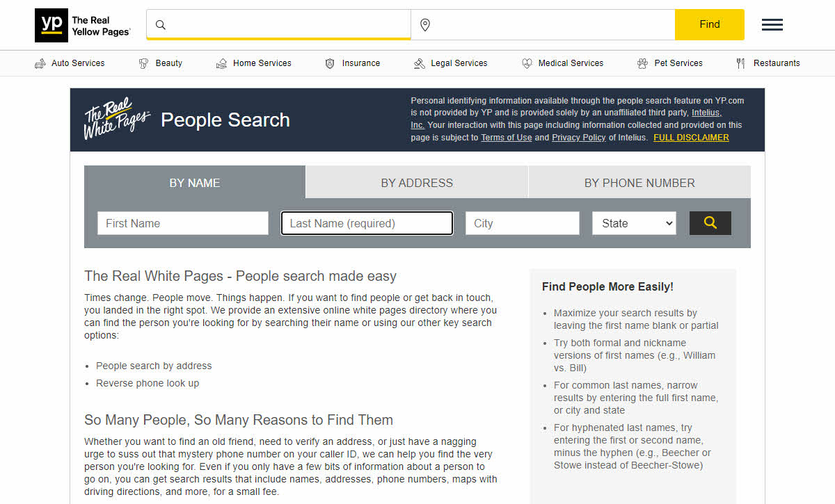Switch to the BY PHONE NUMBER tab

(x=639, y=182)
